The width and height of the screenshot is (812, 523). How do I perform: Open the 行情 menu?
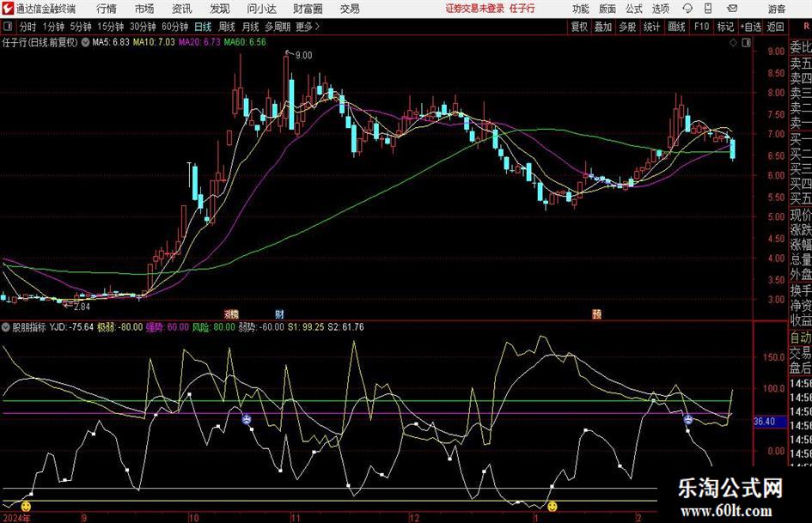tap(107, 9)
